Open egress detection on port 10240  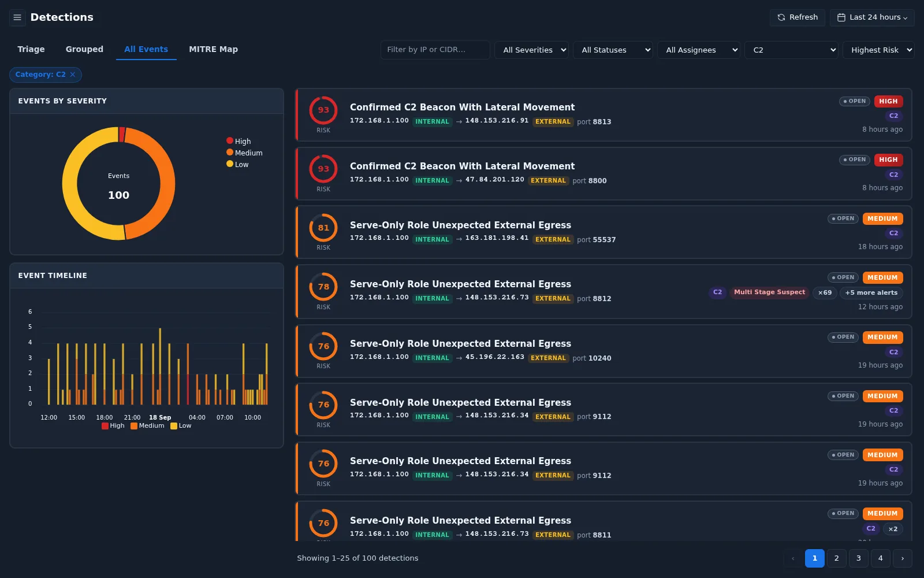pos(603,351)
